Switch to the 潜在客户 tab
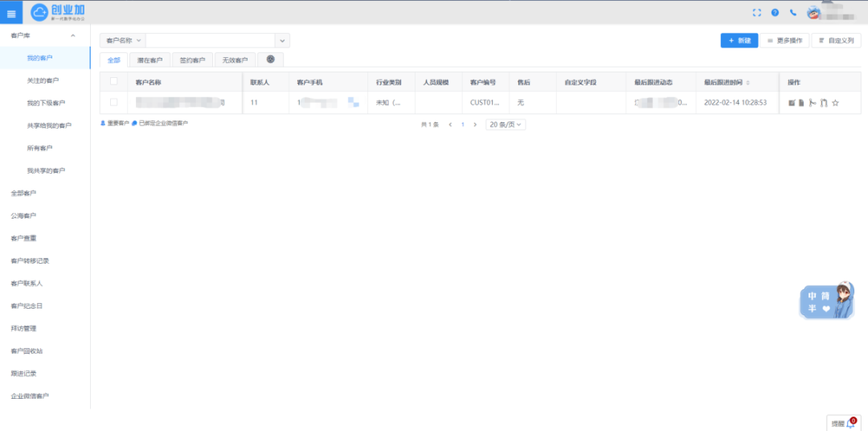The image size is (868, 431). pos(149,60)
